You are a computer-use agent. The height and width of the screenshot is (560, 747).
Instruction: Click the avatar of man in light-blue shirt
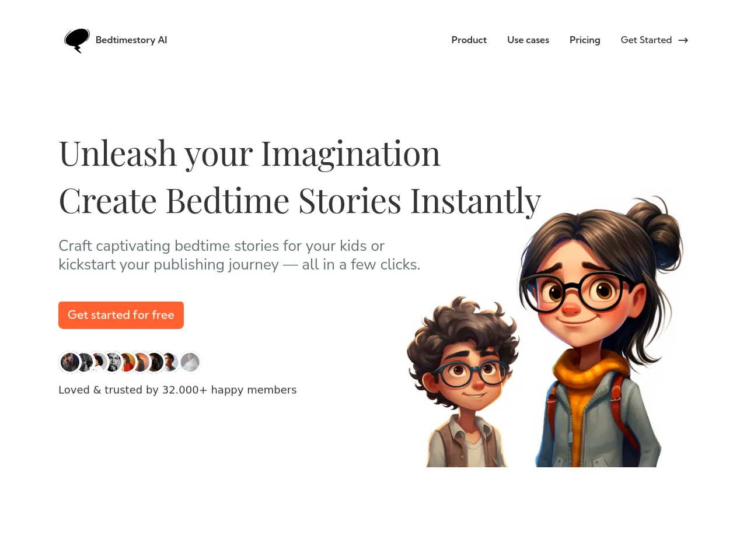[171, 362]
